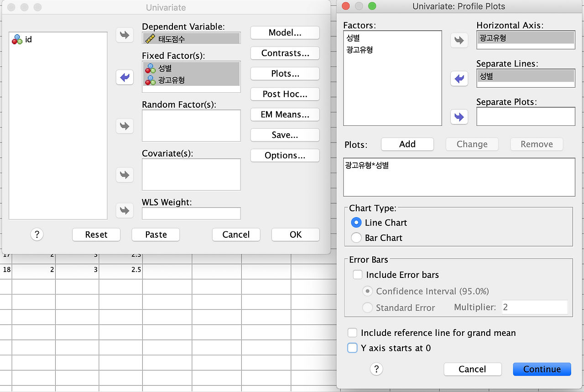The image size is (584, 392).
Task: Select 광고유형*성별 in the Plots list
Action: [459, 166]
